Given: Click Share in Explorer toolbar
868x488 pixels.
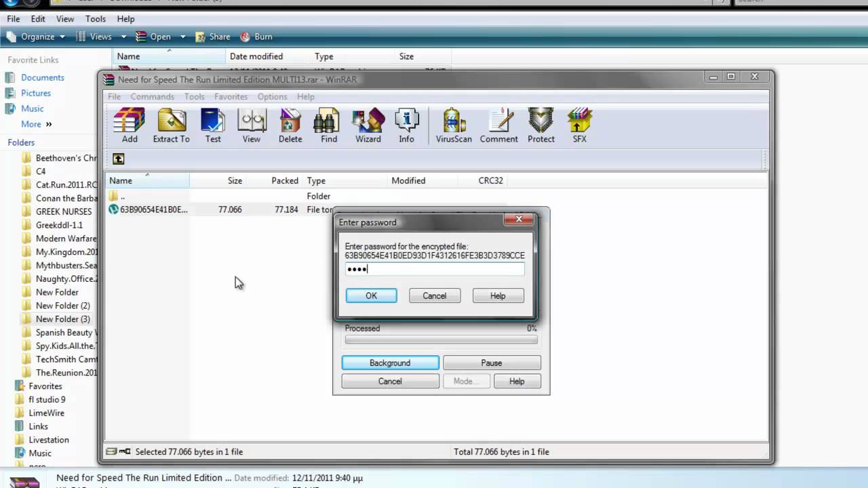Looking at the screenshot, I should point(212,37).
